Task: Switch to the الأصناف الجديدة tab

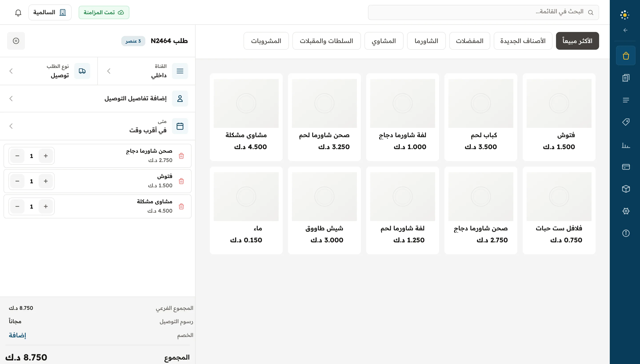Action: click(523, 41)
